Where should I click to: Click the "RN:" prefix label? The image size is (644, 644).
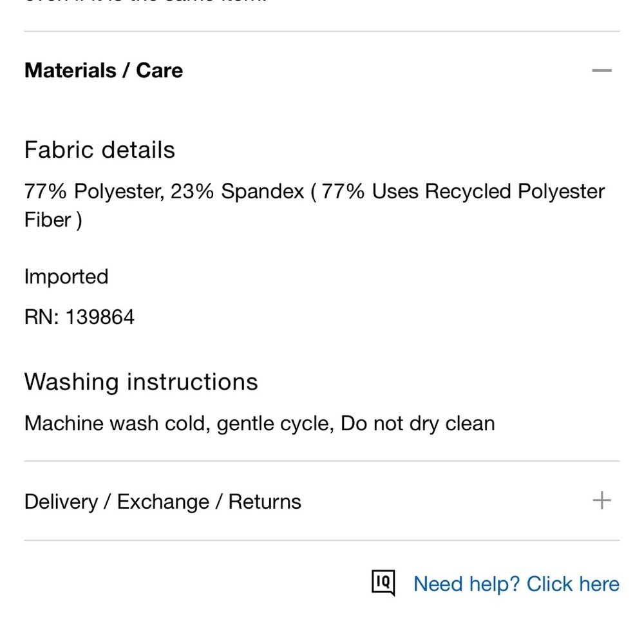point(41,317)
